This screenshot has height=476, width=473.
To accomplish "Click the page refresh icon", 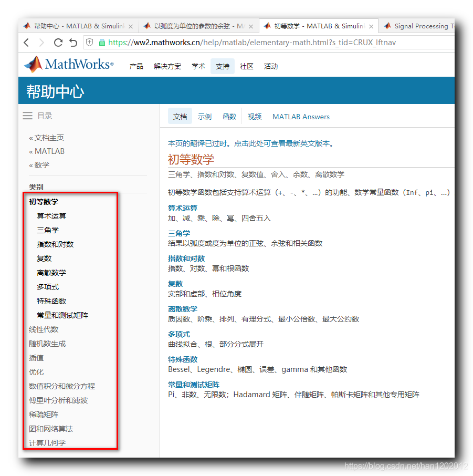I will tap(58, 42).
